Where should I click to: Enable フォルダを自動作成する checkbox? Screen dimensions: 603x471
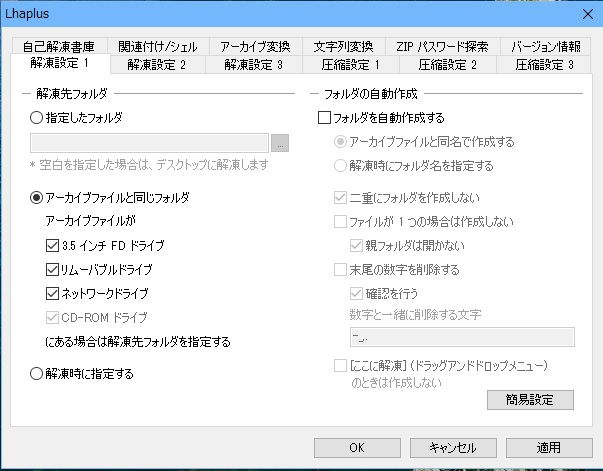tap(324, 118)
